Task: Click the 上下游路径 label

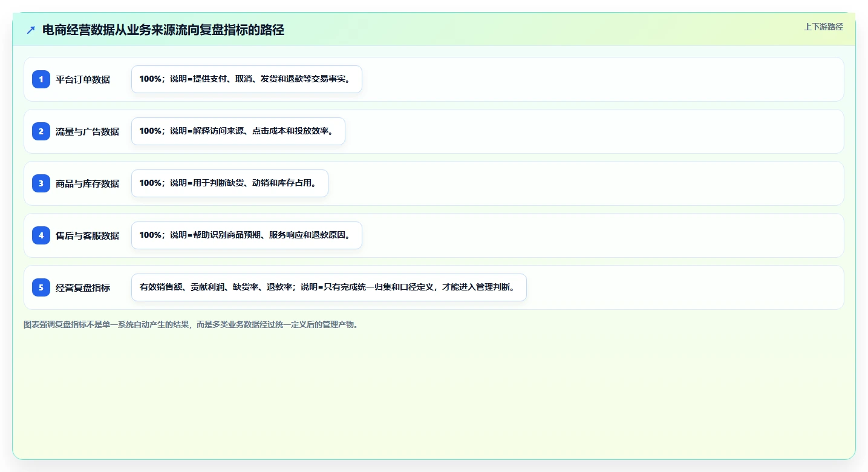Action: pyautogui.click(x=823, y=27)
